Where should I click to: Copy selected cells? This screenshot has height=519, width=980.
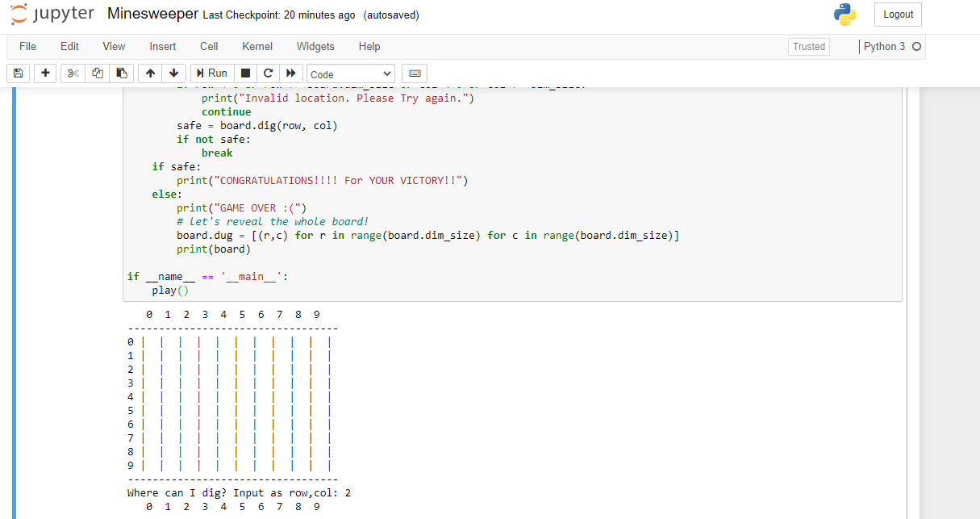click(x=97, y=73)
